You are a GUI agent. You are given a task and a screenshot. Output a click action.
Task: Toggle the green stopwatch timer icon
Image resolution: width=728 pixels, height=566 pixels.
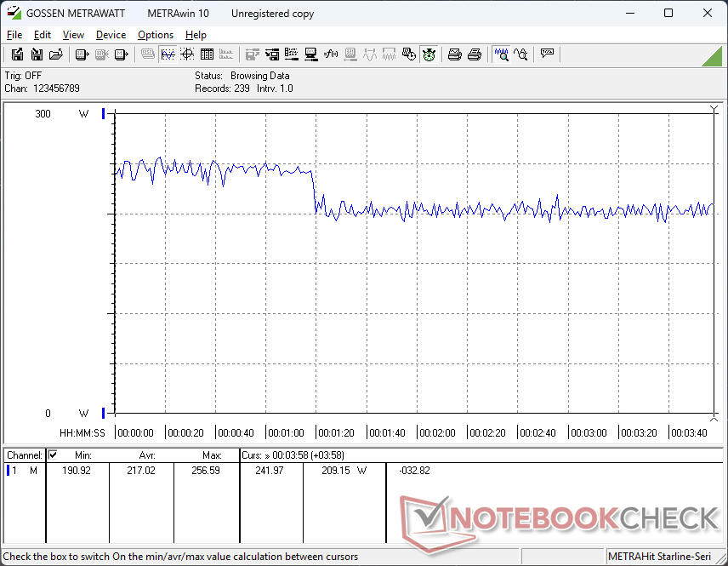[429, 54]
